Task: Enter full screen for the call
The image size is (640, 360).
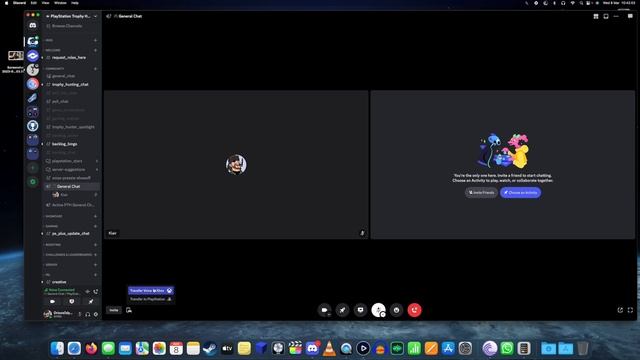Action: pyautogui.click(x=630, y=310)
